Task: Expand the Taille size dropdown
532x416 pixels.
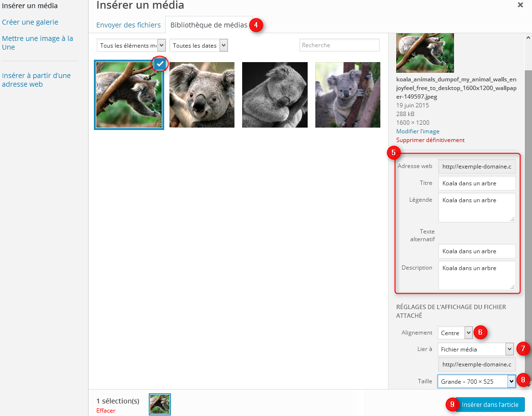Action: (476, 381)
